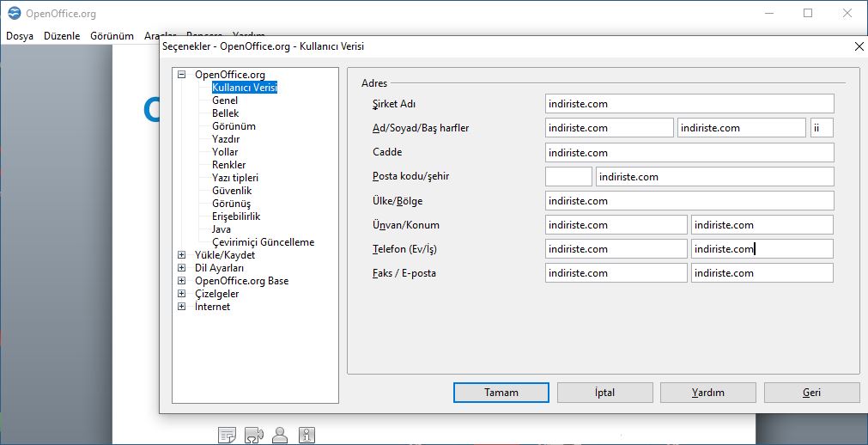Close the Seçenekler dialog
The image size is (868, 445).
point(859,46)
